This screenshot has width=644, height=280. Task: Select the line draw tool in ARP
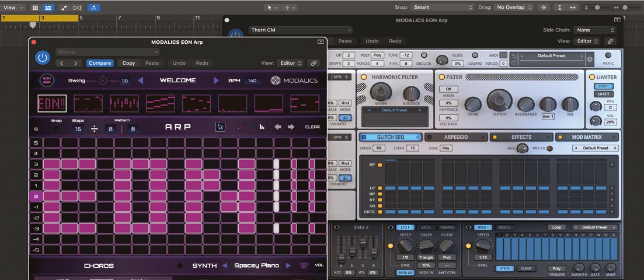(241, 127)
